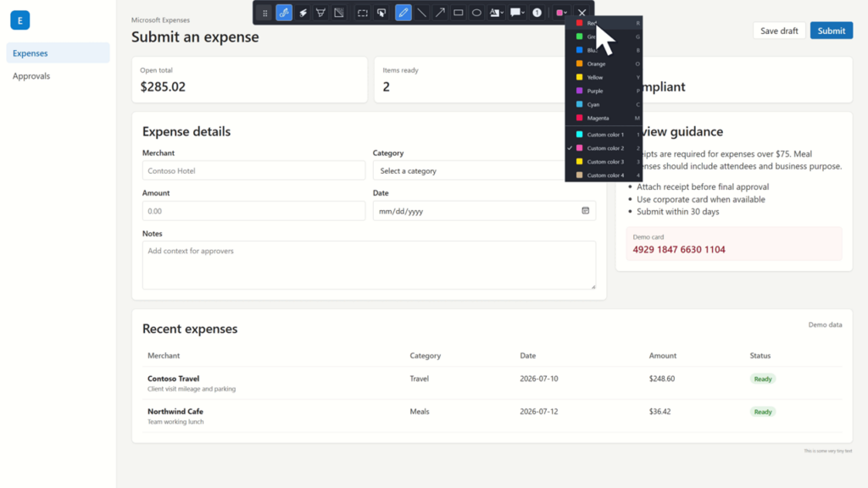Open the speech callout tool dropdown
The image size is (868, 488).
pyautogui.click(x=517, y=13)
